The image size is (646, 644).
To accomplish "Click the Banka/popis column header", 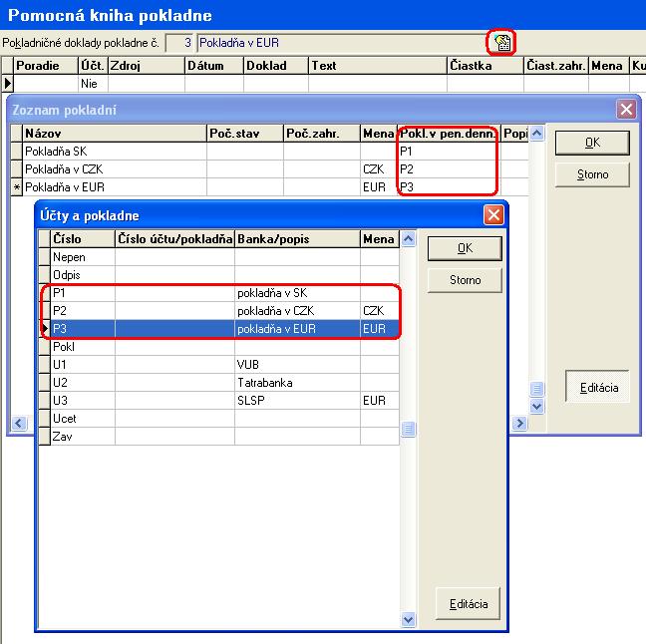I will click(296, 239).
